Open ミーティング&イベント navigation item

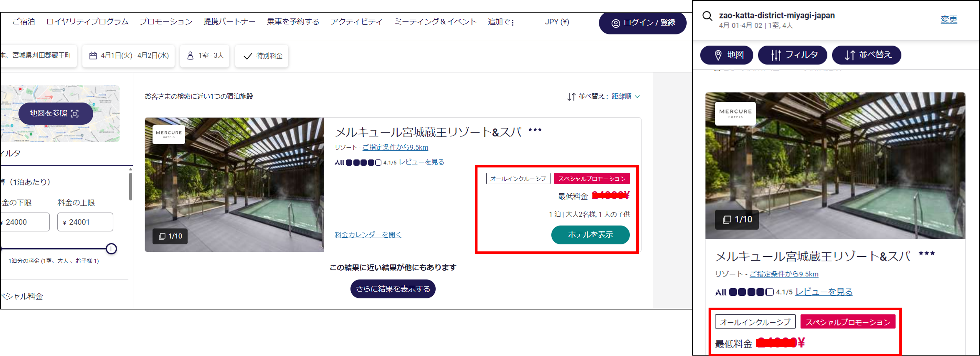click(435, 22)
